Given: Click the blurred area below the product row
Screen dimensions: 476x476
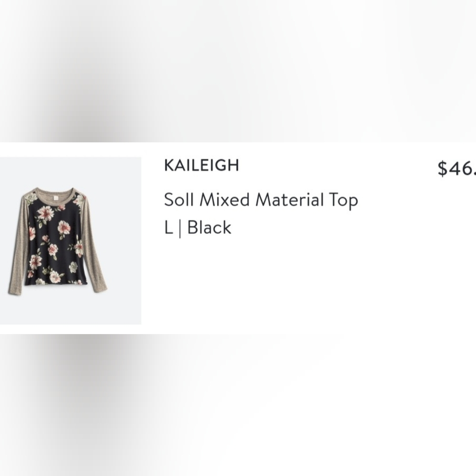Looking at the screenshot, I should point(238,405).
